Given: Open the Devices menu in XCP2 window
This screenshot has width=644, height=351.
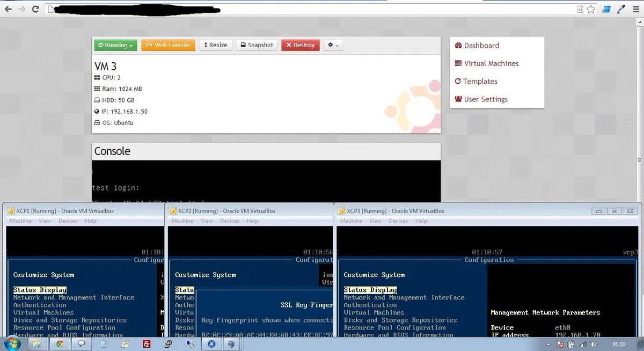Looking at the screenshot, I should point(230,221).
